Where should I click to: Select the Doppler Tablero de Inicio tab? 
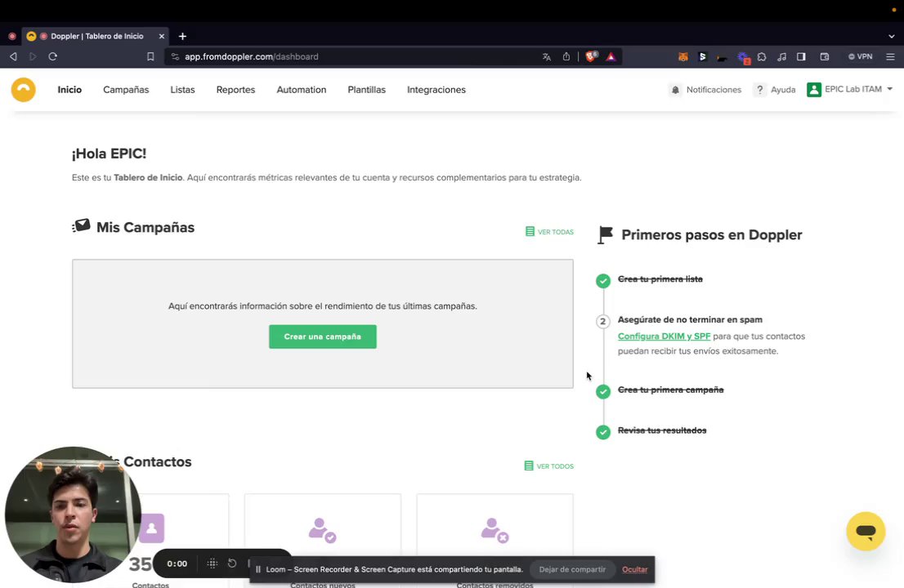pyautogui.click(x=96, y=36)
